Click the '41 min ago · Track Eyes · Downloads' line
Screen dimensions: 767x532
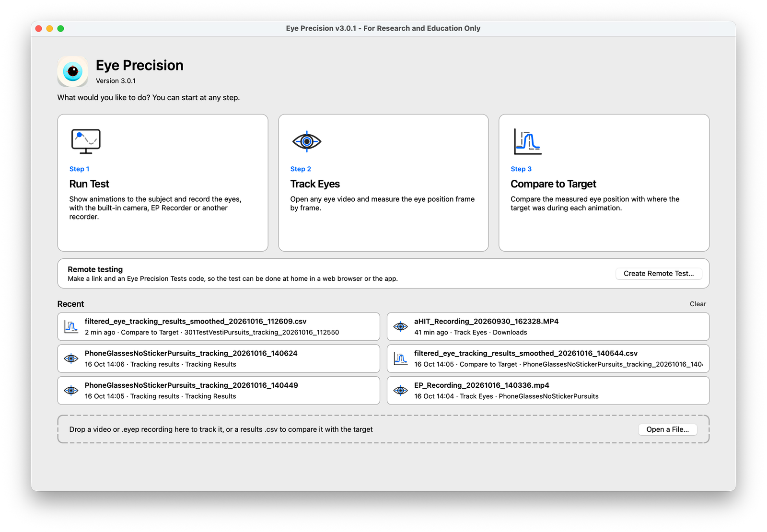coord(471,333)
